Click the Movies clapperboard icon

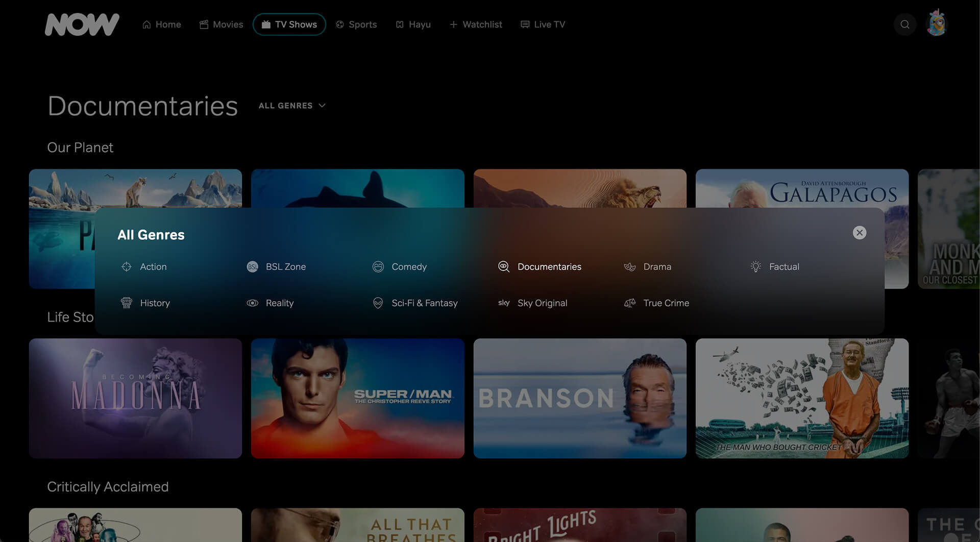point(204,24)
